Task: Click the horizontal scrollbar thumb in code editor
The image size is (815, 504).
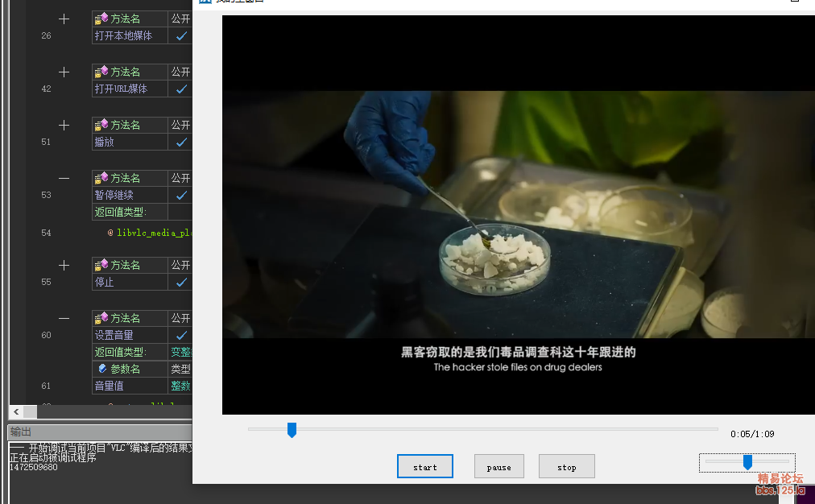Action: pos(30,411)
